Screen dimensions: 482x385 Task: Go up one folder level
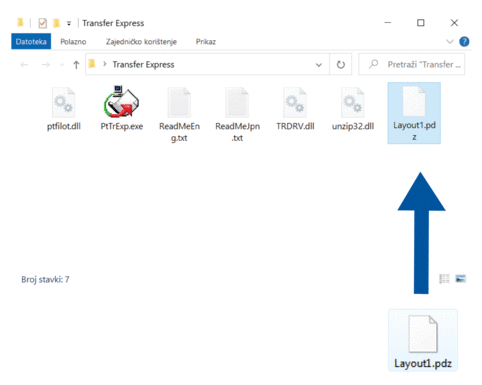click(76, 64)
